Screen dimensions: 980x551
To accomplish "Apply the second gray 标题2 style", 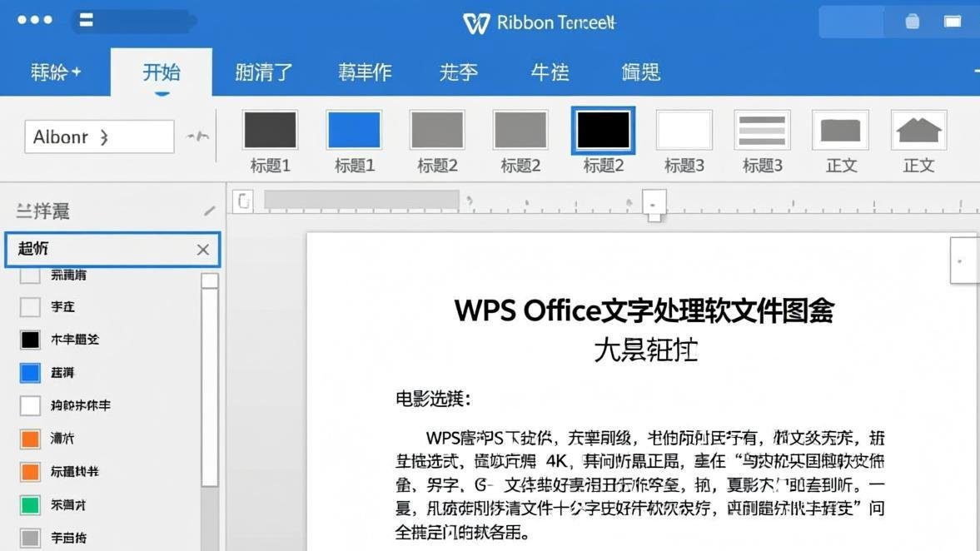I will point(520,130).
